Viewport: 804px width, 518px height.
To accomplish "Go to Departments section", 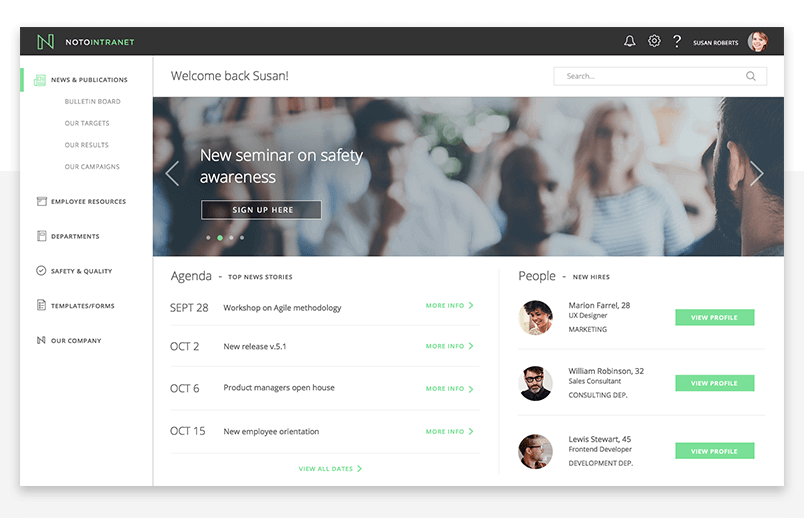I will [75, 236].
